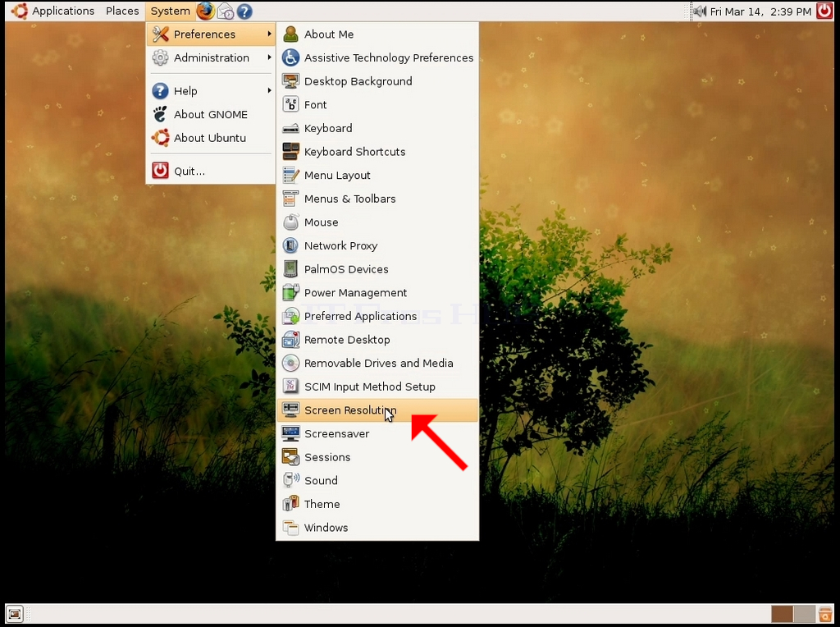
Task: Click the red power icon top-right
Action: click(x=824, y=11)
